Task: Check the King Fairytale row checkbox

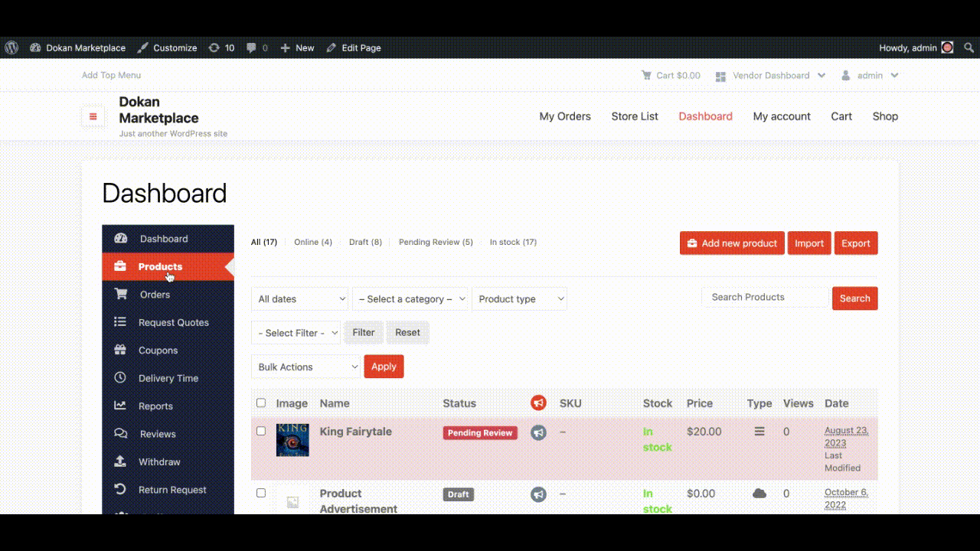Action: click(x=261, y=431)
